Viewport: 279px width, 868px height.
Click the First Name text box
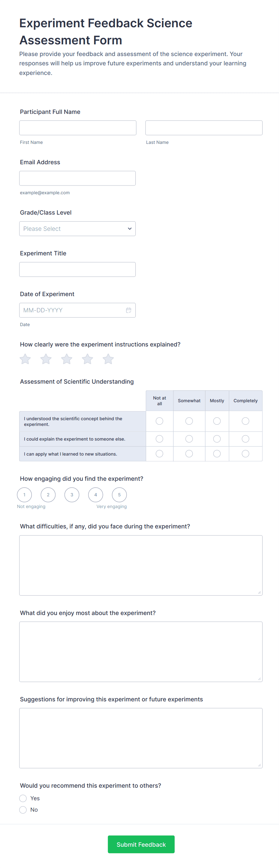coord(78,128)
